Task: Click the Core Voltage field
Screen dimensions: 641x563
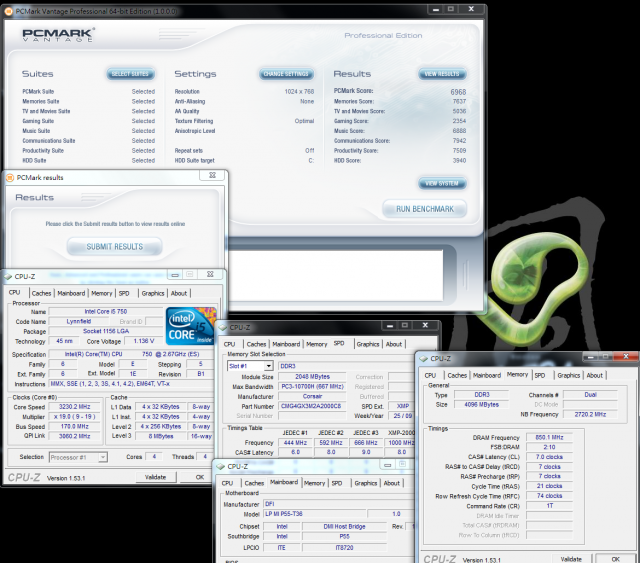Action: pyautogui.click(x=143, y=341)
